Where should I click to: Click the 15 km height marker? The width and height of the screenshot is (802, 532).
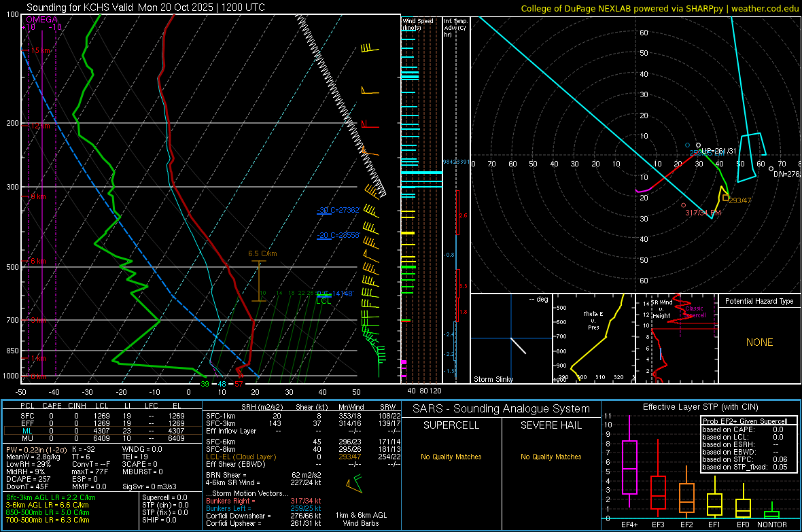click(39, 51)
